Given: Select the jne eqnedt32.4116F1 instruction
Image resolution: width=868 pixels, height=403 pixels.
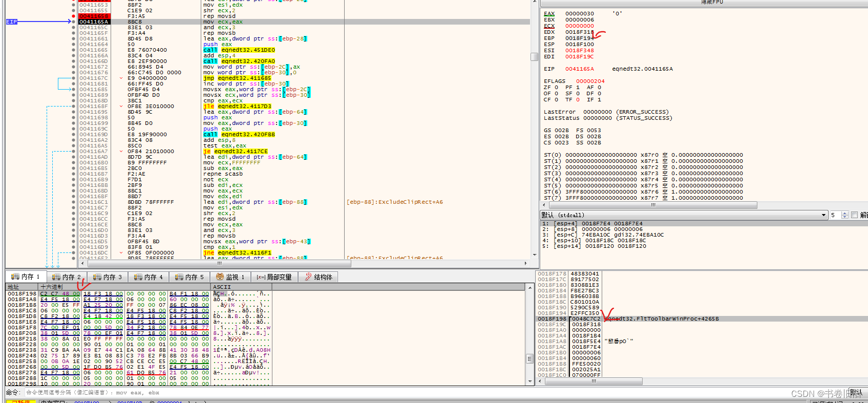Looking at the screenshot, I should [x=237, y=252].
